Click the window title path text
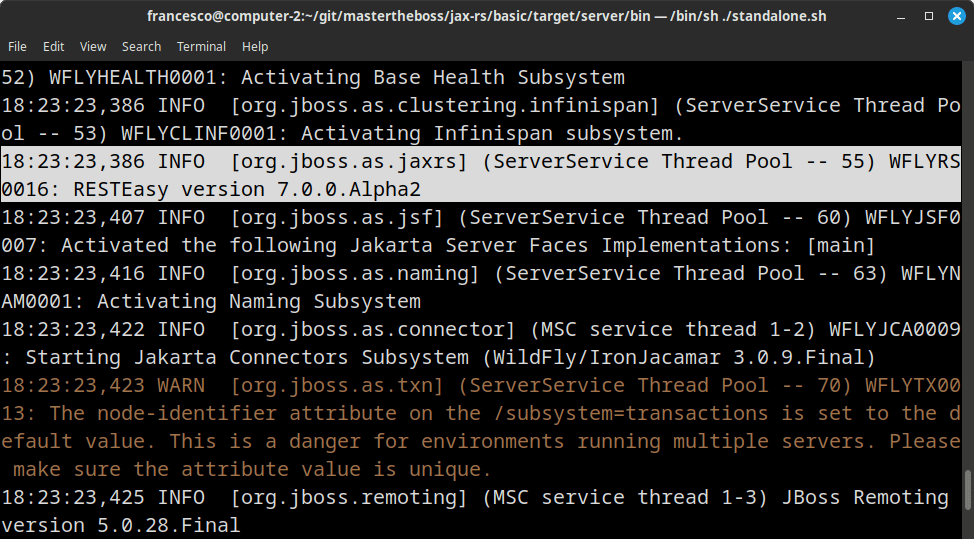The image size is (974, 539). [x=487, y=16]
